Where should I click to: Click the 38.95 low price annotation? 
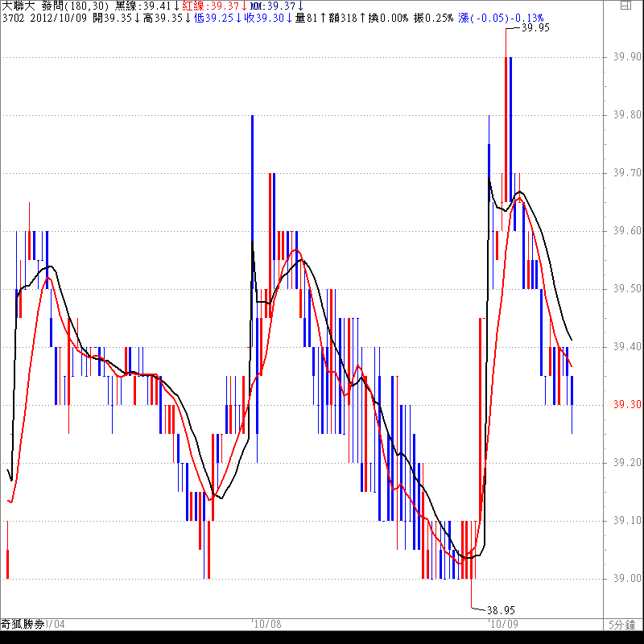point(501,610)
